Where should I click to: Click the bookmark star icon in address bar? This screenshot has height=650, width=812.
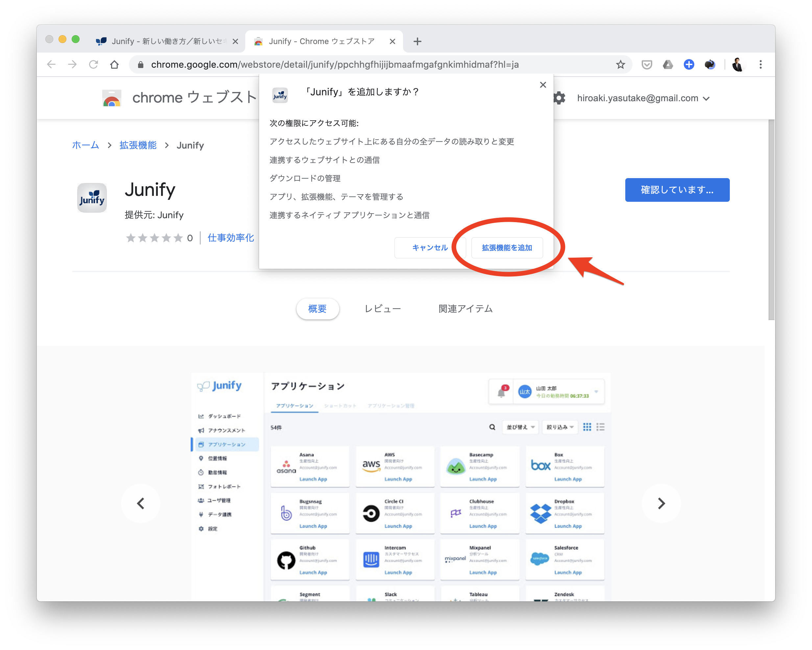tap(620, 65)
